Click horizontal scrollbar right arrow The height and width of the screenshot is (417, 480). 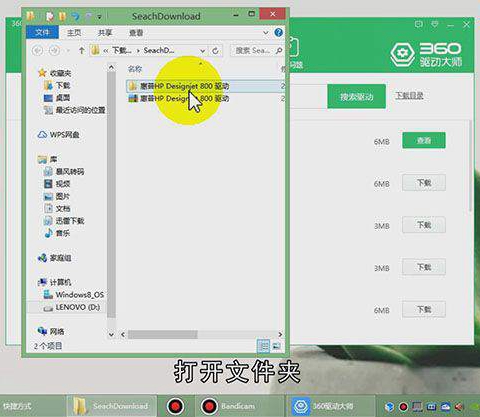280,334
